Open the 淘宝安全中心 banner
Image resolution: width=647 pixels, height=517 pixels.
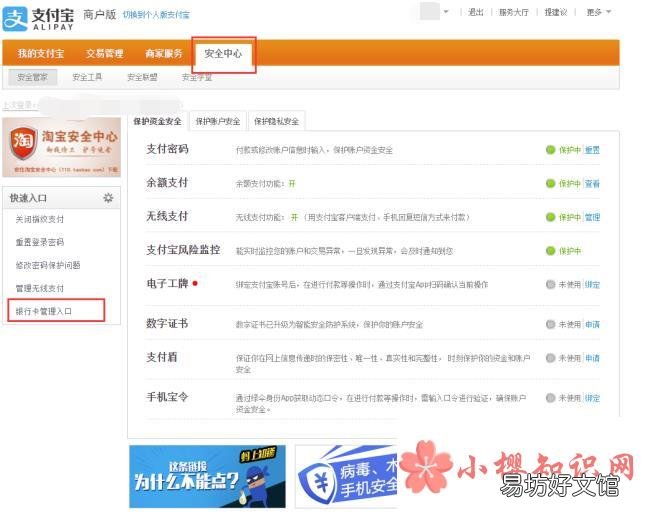click(61, 147)
